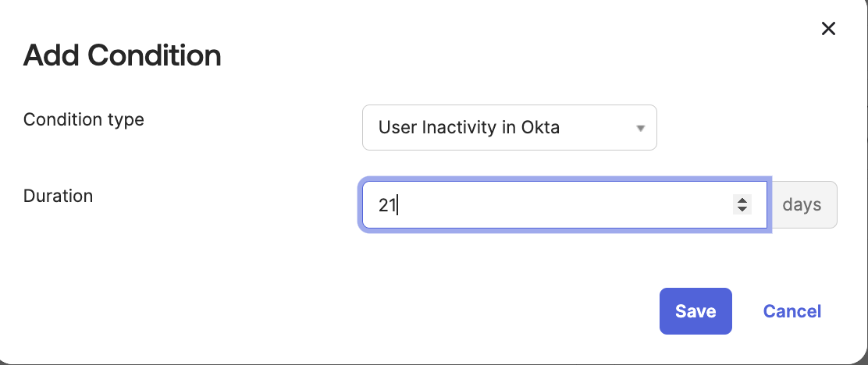
Task: Click the Duration spinner arrows control
Action: click(x=742, y=205)
